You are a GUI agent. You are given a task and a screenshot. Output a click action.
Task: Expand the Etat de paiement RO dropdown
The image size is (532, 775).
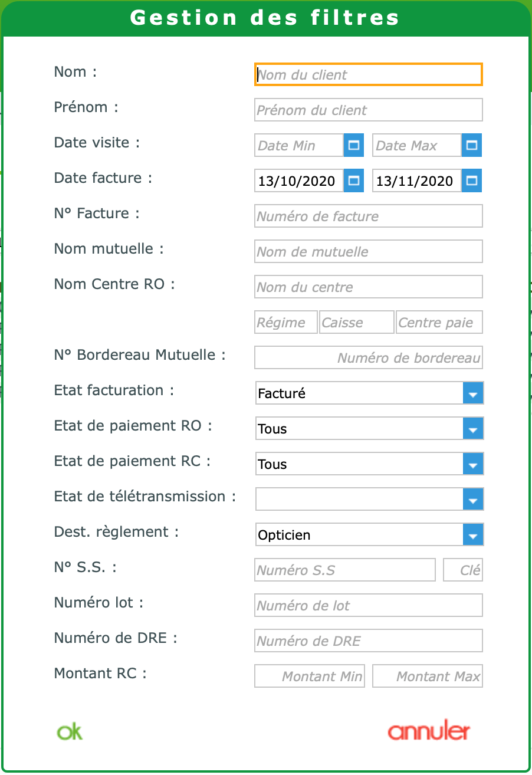(x=472, y=429)
